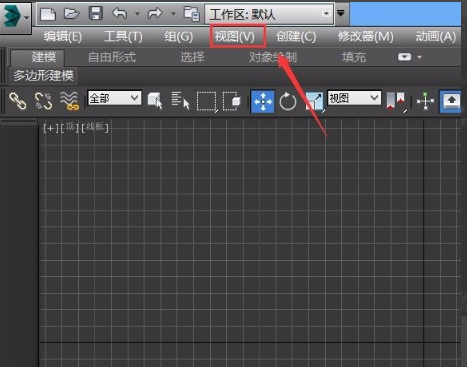Click the [+] viewport label menu
This screenshot has height=367, width=467.
pyautogui.click(x=51, y=128)
